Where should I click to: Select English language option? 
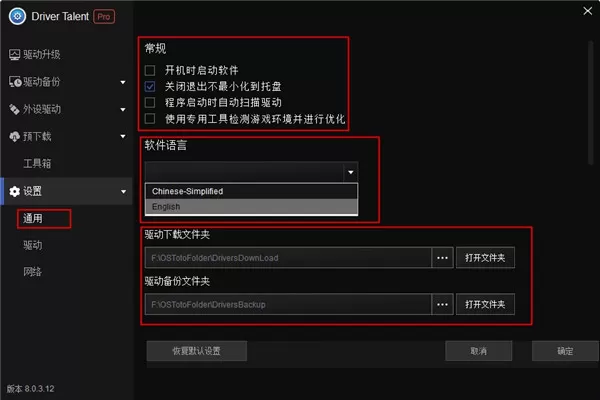(x=251, y=207)
